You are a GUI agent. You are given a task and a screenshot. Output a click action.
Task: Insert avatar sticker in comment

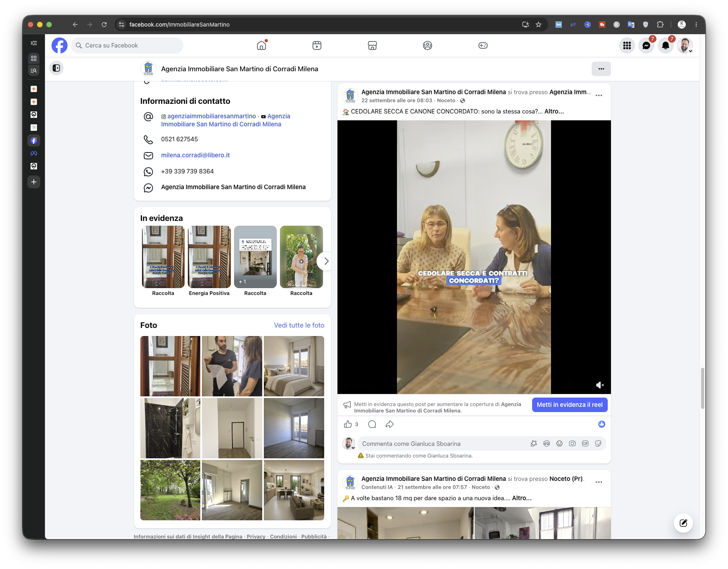[x=534, y=443]
